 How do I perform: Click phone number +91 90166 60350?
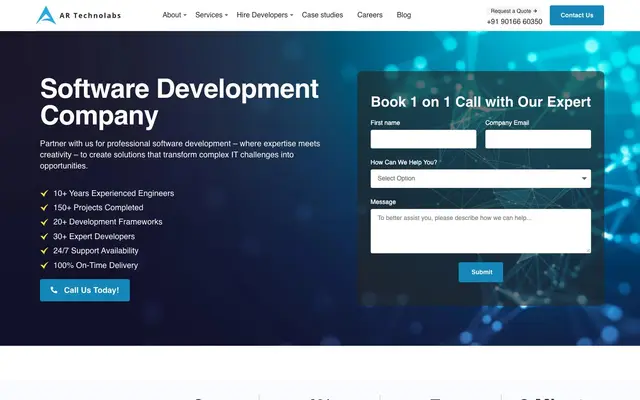pyautogui.click(x=514, y=22)
